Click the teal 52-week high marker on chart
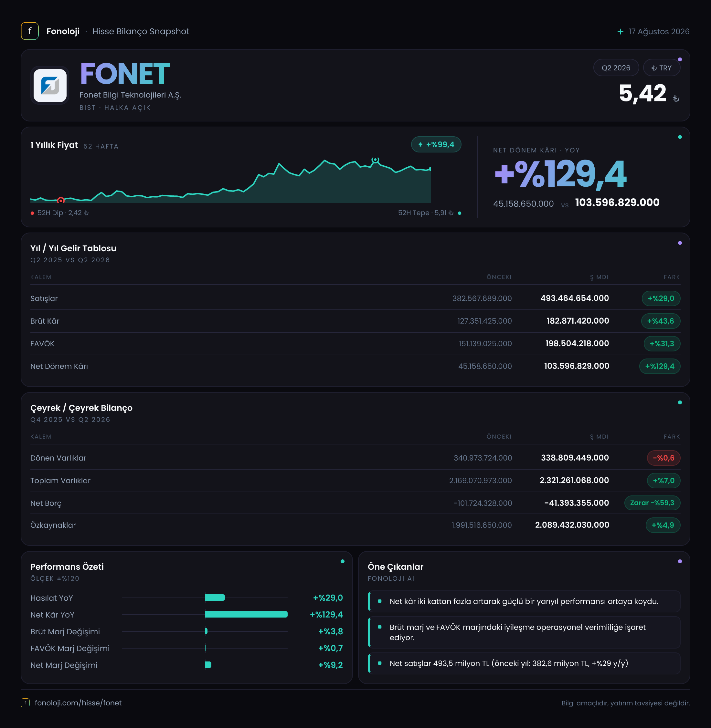The height and width of the screenshot is (728, 711). click(x=375, y=160)
